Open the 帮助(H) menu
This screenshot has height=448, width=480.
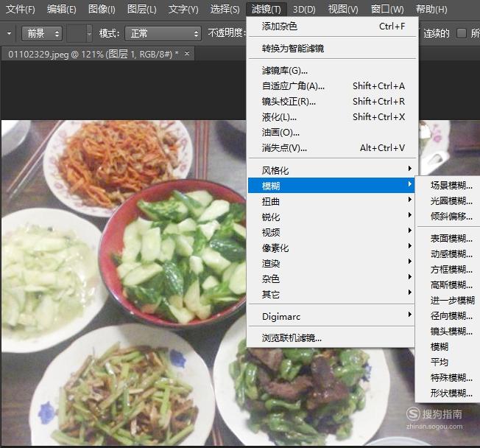(x=431, y=10)
